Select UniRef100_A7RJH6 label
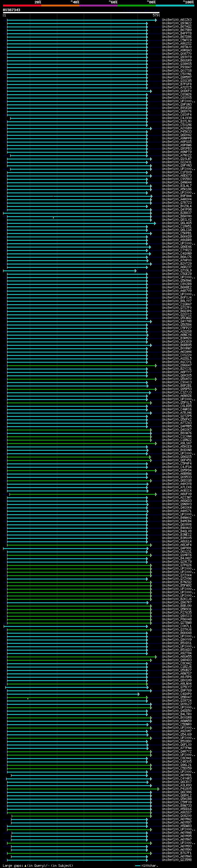The image size is (197, 868). pyautogui.click(x=177, y=413)
